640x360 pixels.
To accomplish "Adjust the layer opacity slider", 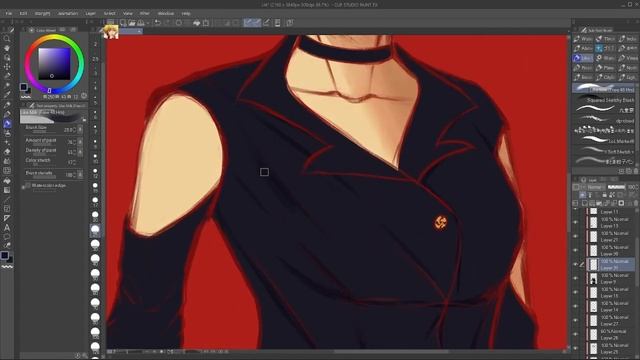I will 616,187.
